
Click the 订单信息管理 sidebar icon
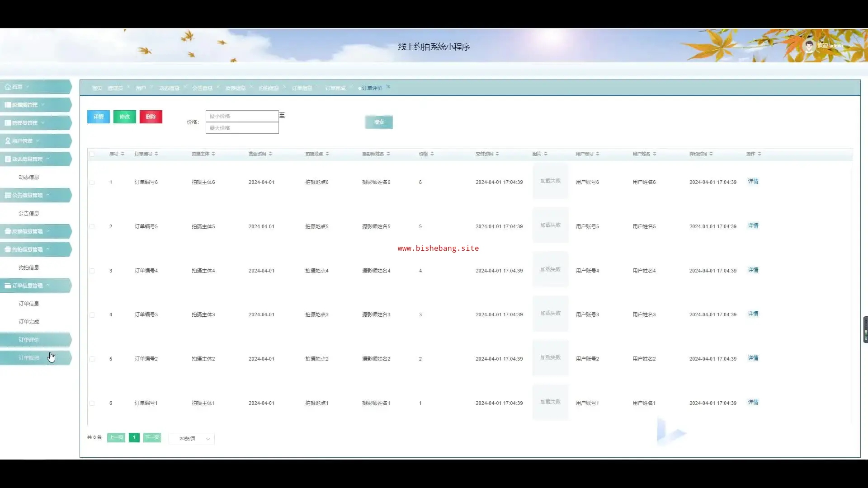(x=8, y=286)
